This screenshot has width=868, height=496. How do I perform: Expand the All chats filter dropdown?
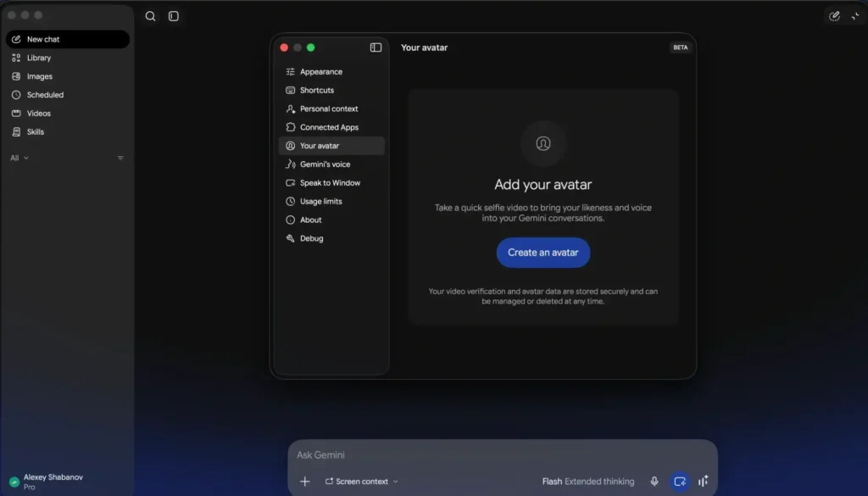click(19, 158)
